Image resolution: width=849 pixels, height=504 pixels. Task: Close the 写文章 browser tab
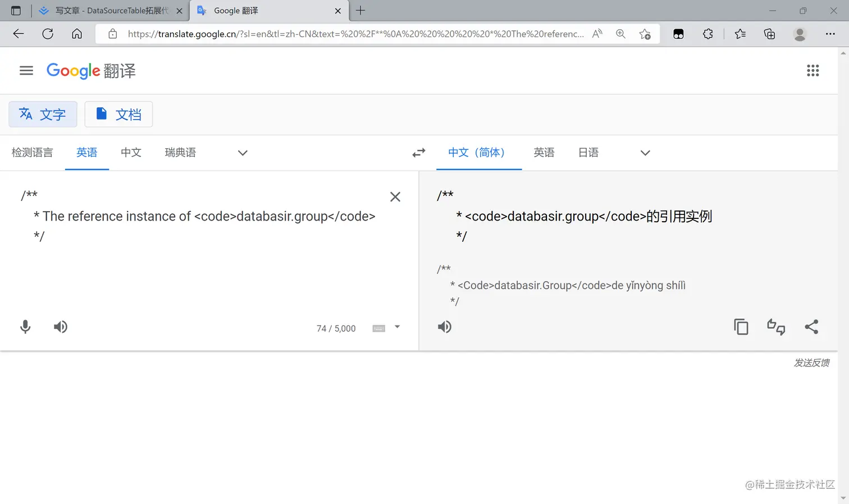[x=179, y=11]
